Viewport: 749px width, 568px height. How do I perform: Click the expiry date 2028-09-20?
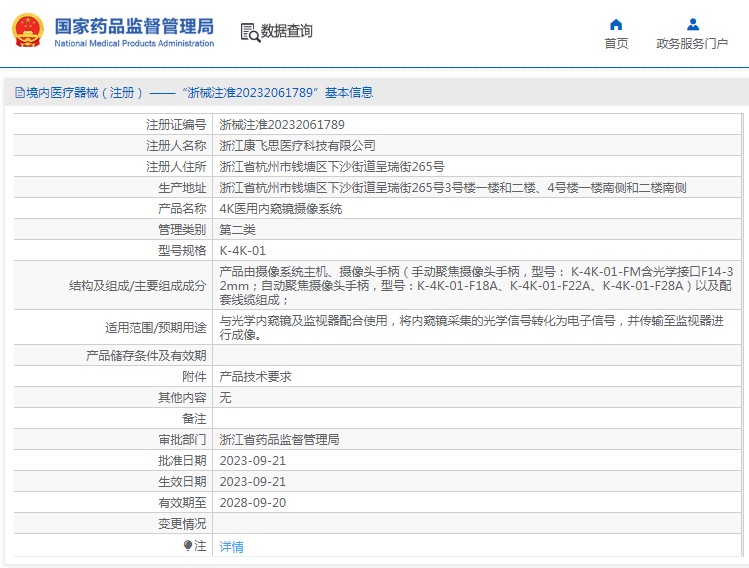click(x=252, y=503)
